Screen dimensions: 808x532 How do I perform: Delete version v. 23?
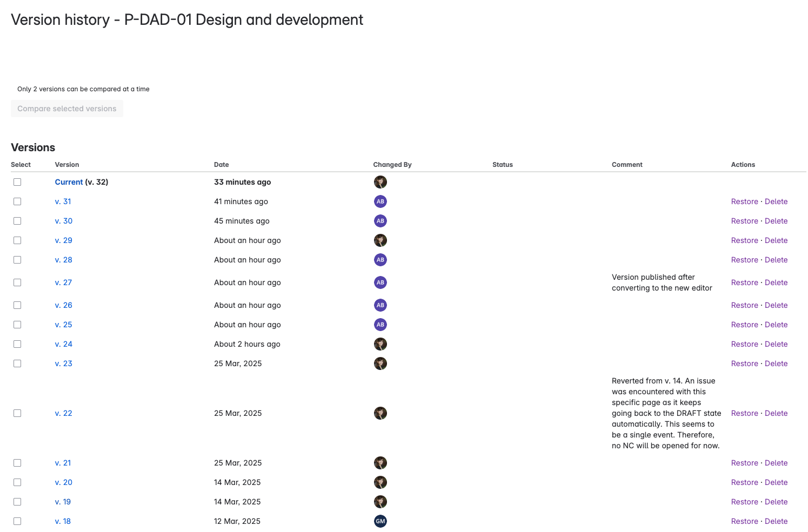(x=776, y=363)
